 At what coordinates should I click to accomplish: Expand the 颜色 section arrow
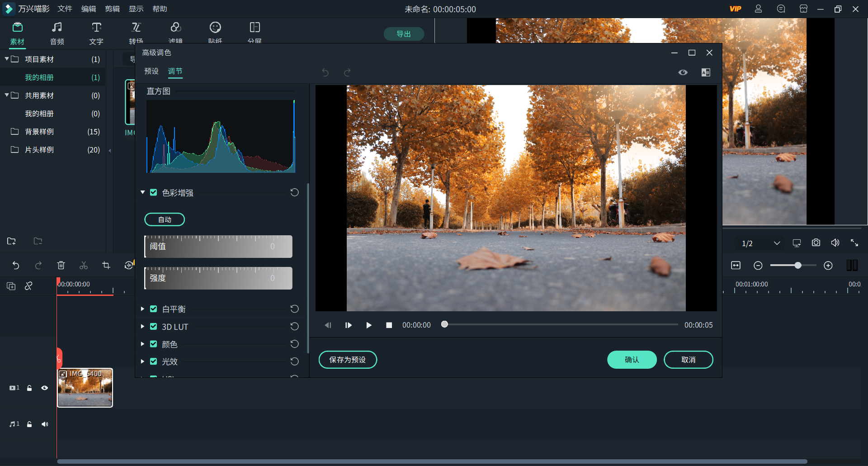coord(142,344)
